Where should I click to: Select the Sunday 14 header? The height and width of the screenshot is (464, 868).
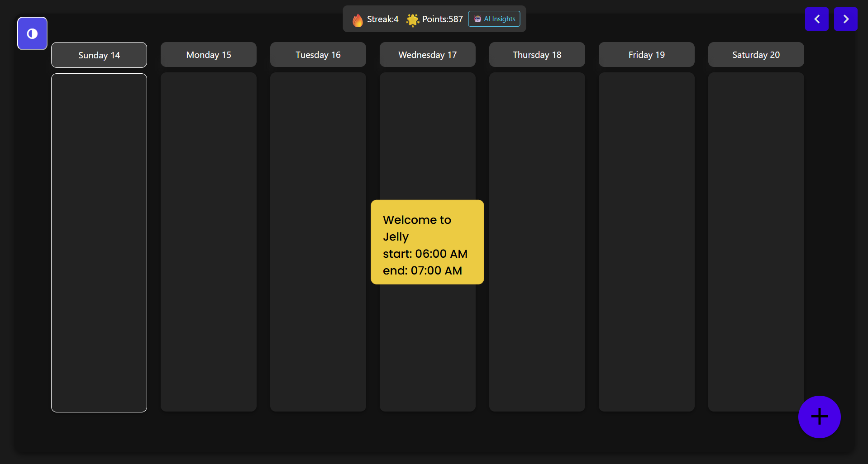(x=99, y=55)
